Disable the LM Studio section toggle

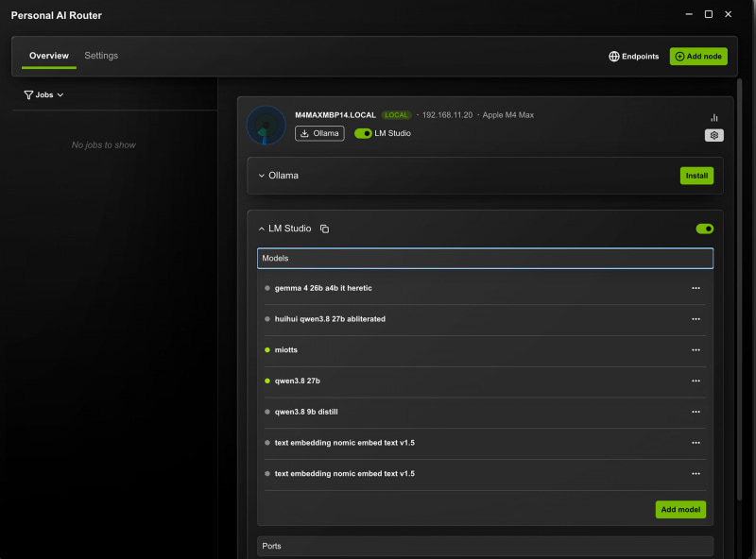coord(704,229)
